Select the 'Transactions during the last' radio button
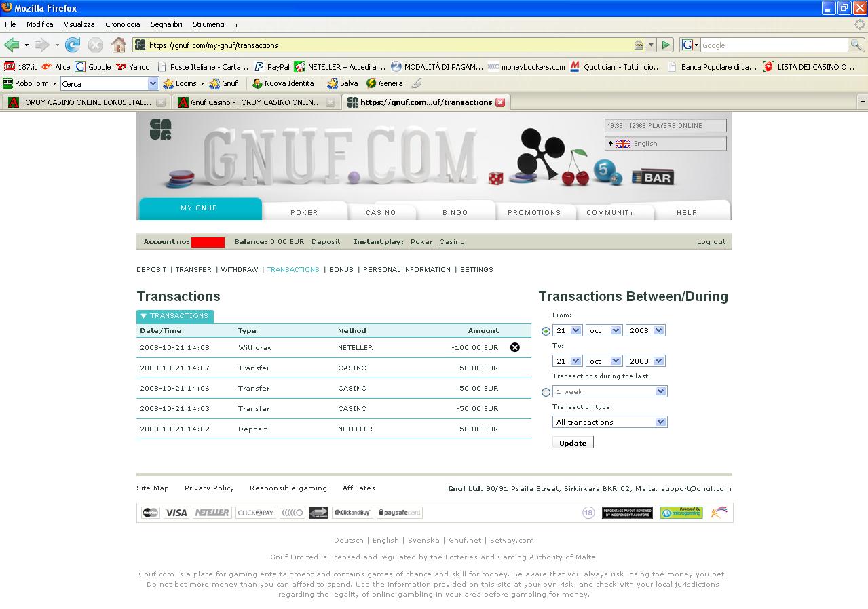The height and width of the screenshot is (609, 868). click(546, 392)
